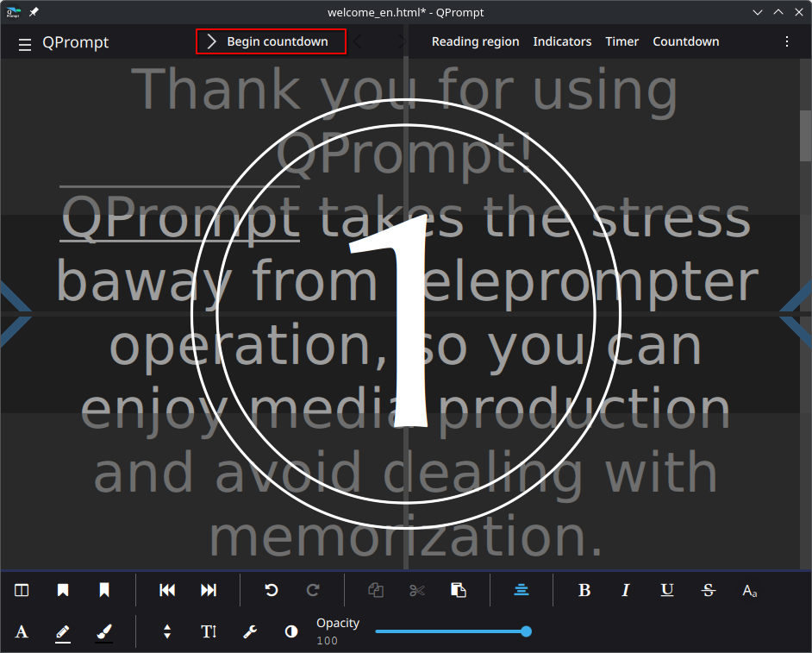The image size is (812, 653).
Task: Click the narrow bookmark icon left of skip-back
Action: [104, 590]
